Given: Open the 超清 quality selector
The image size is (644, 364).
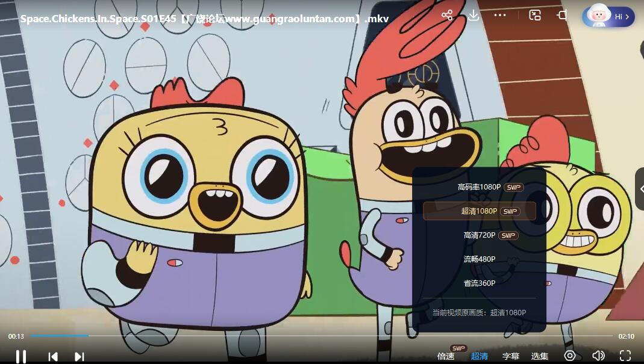Looking at the screenshot, I should point(480,356).
